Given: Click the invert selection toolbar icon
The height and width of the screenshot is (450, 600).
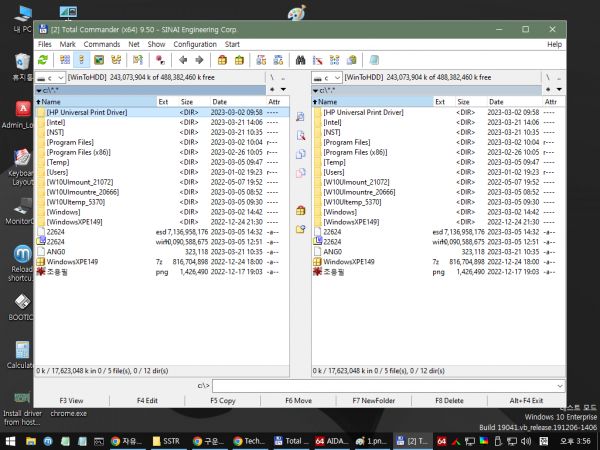Looking at the screenshot, I should click(x=138, y=60).
